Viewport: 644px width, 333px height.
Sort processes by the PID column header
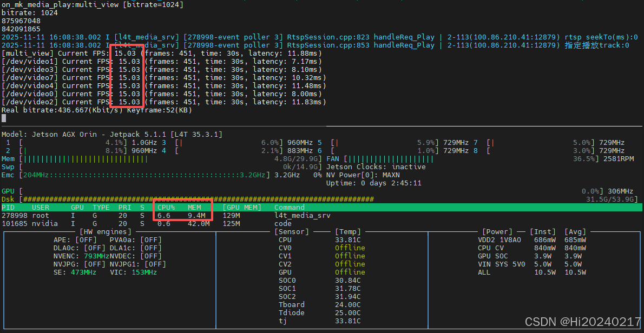click(x=8, y=208)
